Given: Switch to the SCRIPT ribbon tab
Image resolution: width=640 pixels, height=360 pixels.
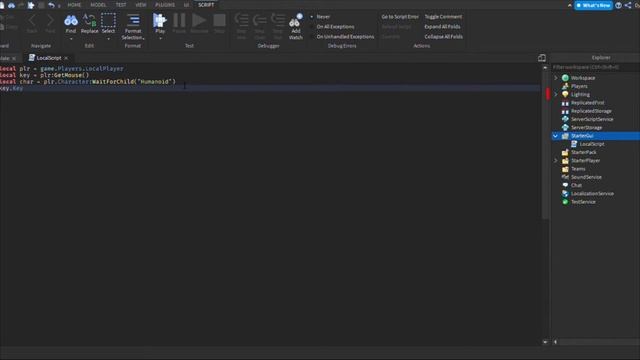Looking at the screenshot, I should click(206, 5).
